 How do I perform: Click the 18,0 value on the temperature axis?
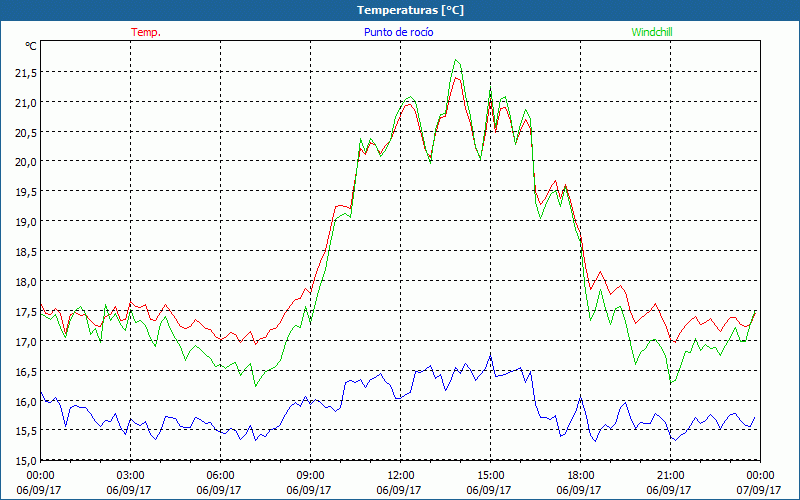point(27,281)
